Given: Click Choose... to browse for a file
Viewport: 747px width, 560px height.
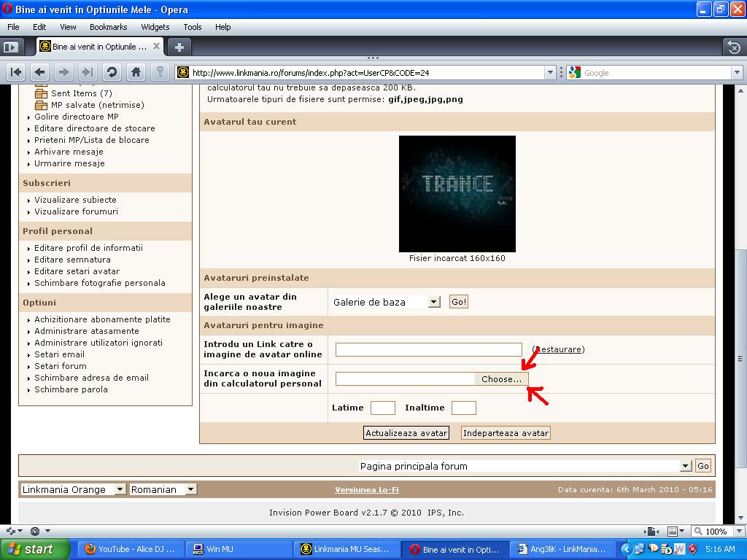Looking at the screenshot, I should point(501,379).
